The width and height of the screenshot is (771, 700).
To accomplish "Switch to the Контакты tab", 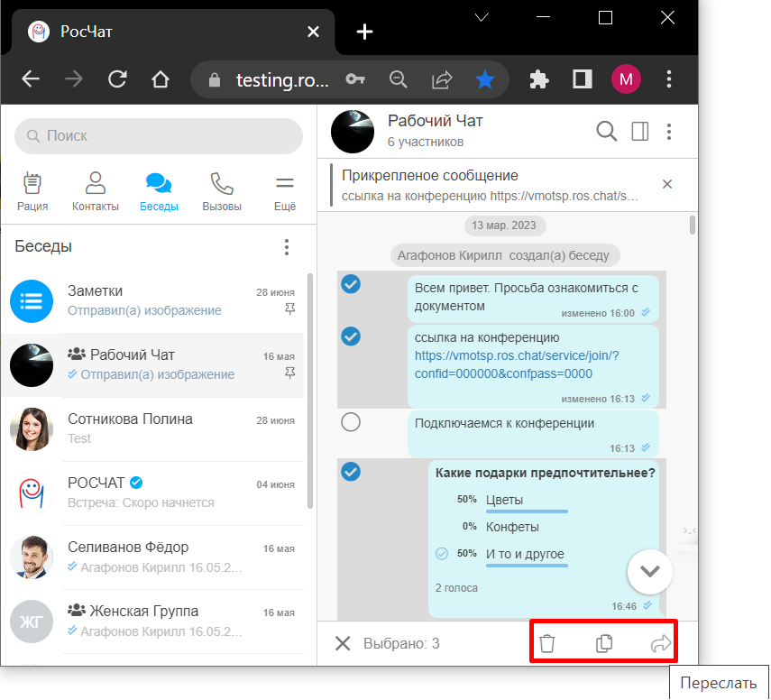I will pos(96,192).
